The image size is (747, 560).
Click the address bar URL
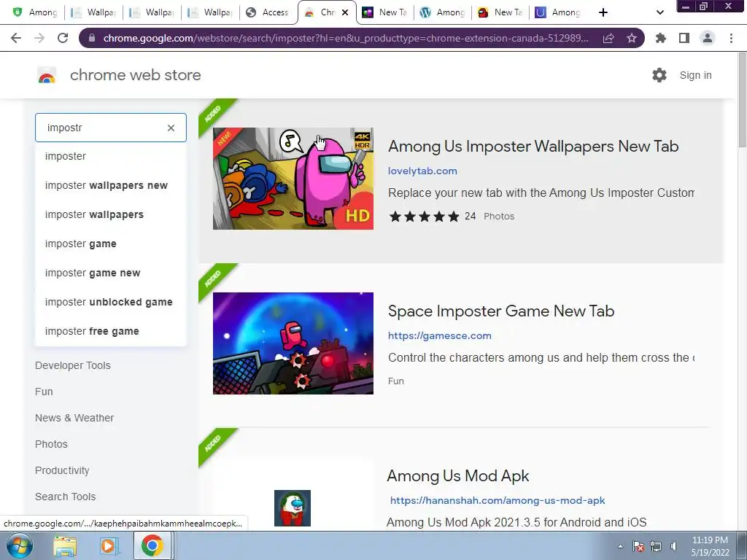(x=345, y=38)
